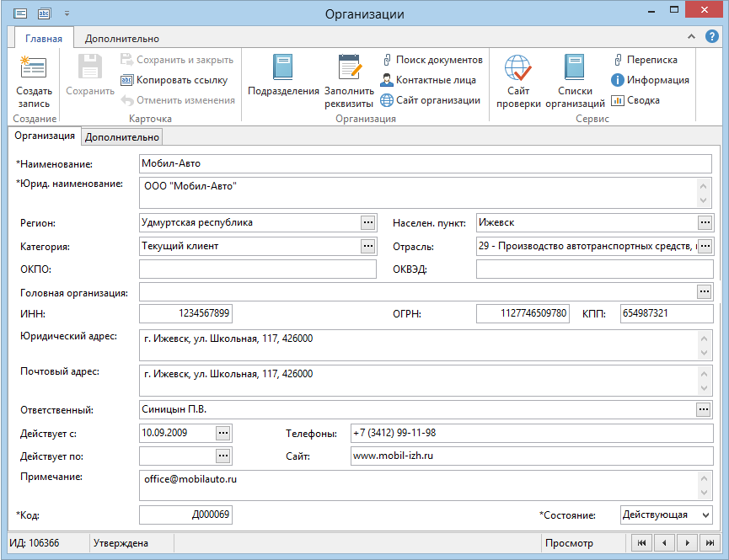
Task: Collapse the ribbon with the chevron
Action: point(691,36)
